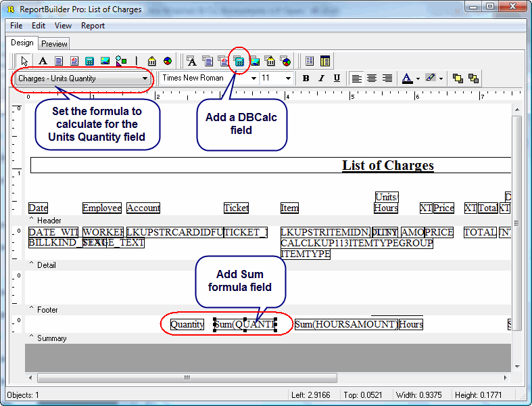Click the font color button
This screenshot has width=532, height=406.
(x=406, y=78)
